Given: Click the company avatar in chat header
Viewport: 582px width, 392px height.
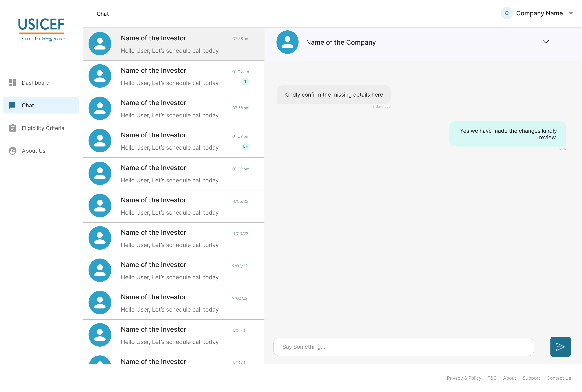Looking at the screenshot, I should [x=287, y=42].
